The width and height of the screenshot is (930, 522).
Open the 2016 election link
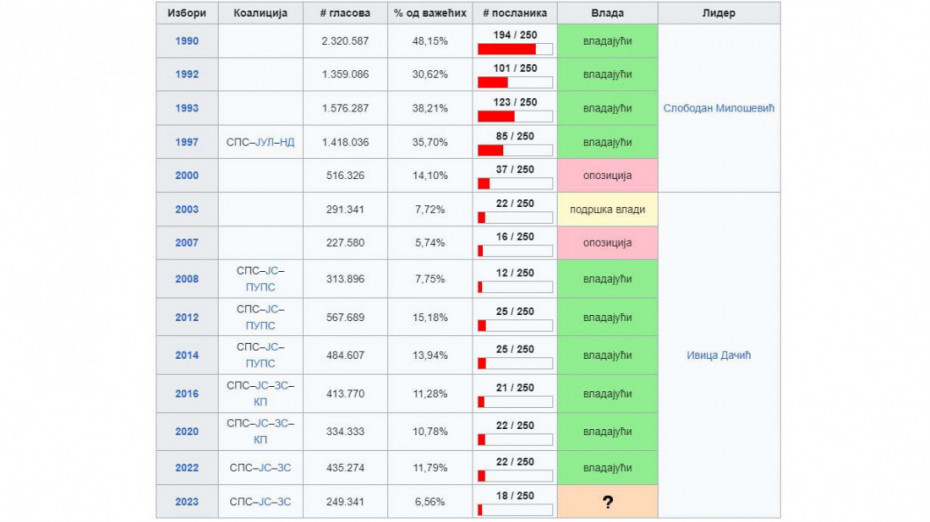pyautogui.click(x=187, y=393)
